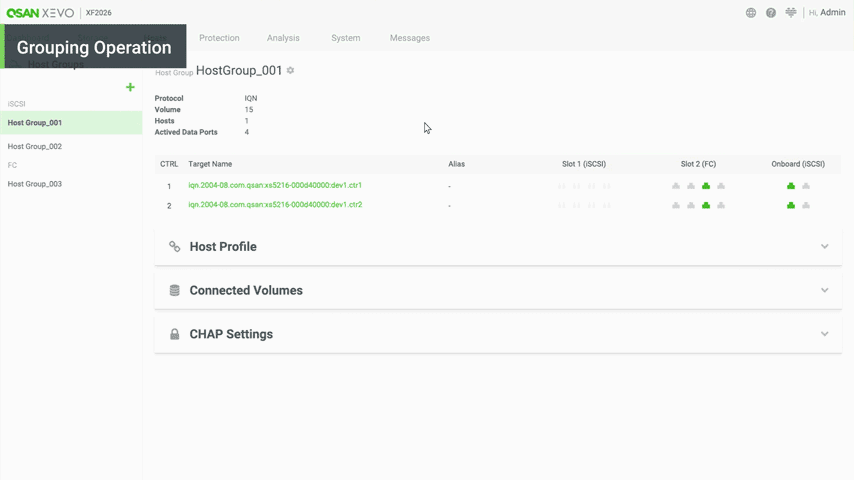
Task: Click the Slot 1 (iSCSI) column header
Action: [584, 164]
